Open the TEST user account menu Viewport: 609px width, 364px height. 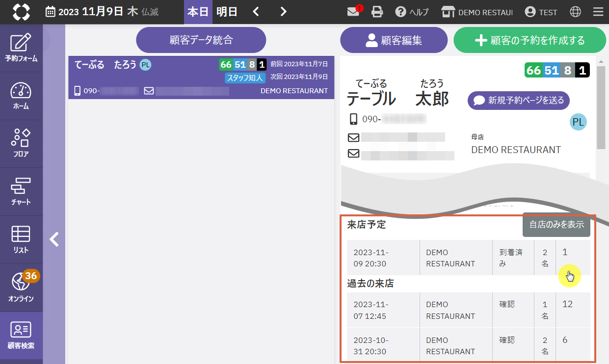coord(541,12)
